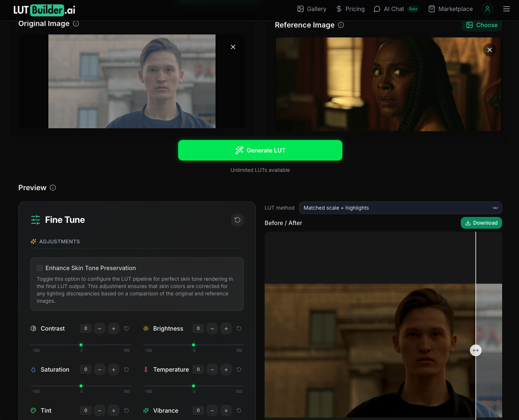Increase Tint with plus button
The image size is (519, 420).
114,410
